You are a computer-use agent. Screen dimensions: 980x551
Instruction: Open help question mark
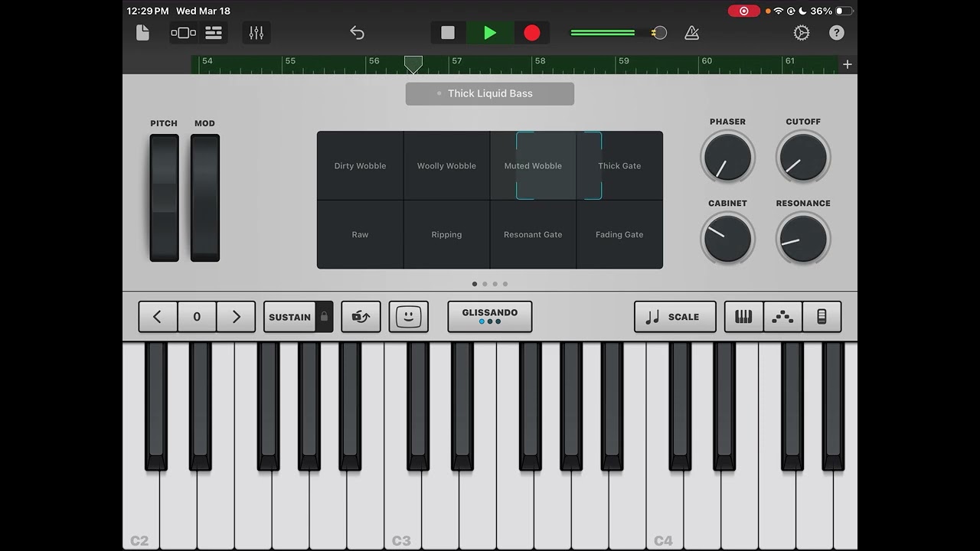pyautogui.click(x=837, y=33)
